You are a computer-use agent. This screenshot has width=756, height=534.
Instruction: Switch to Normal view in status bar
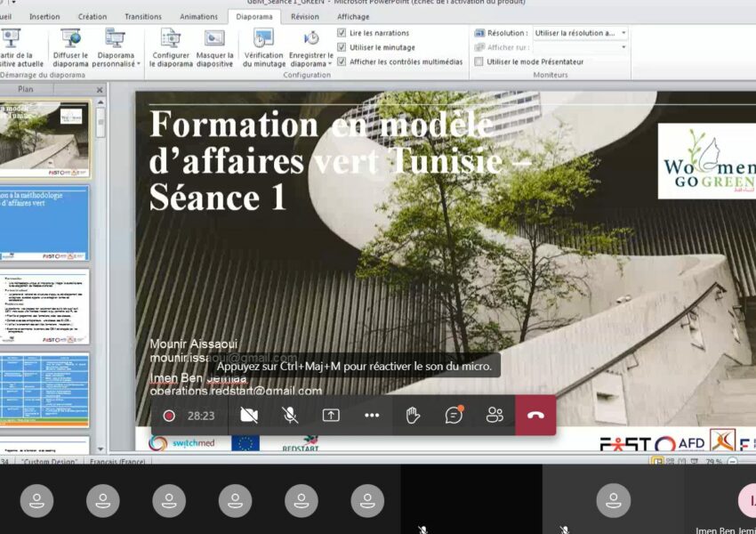656,462
